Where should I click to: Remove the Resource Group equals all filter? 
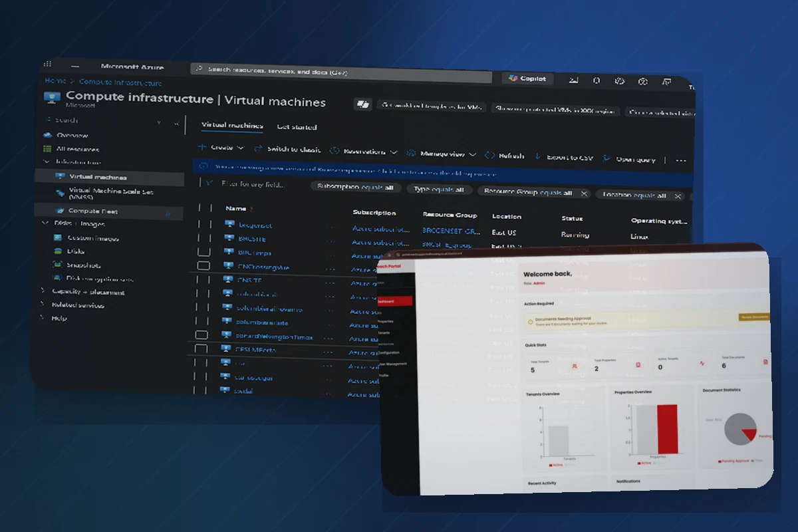584,194
